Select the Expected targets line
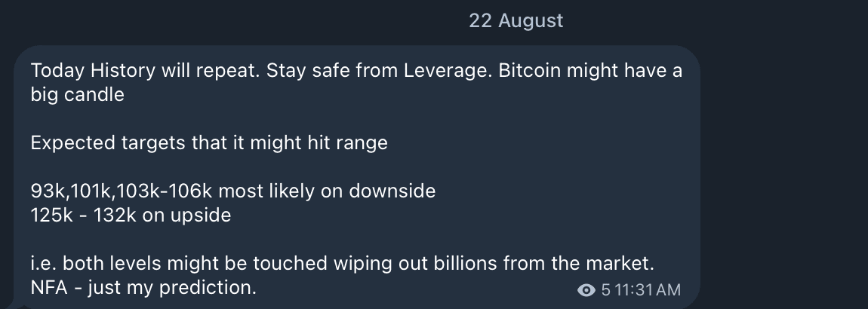 [209, 142]
